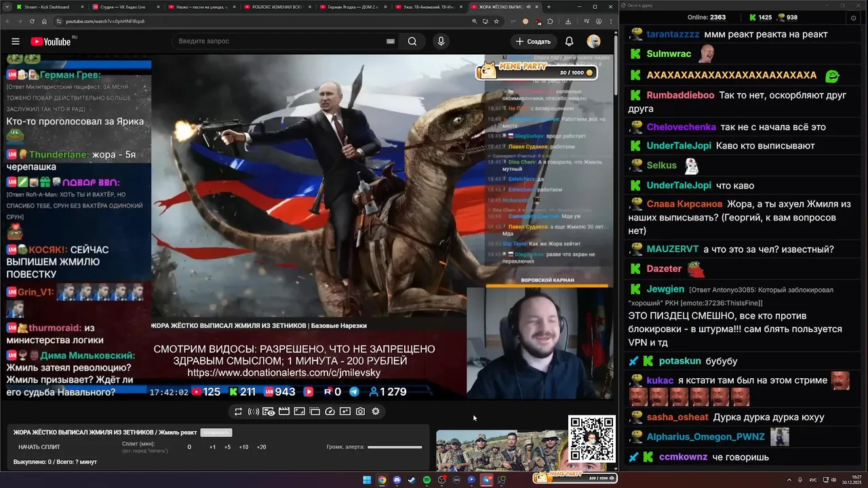Click username tarantazzzz in chat
The height and width of the screenshot is (488, 868).
click(673, 34)
